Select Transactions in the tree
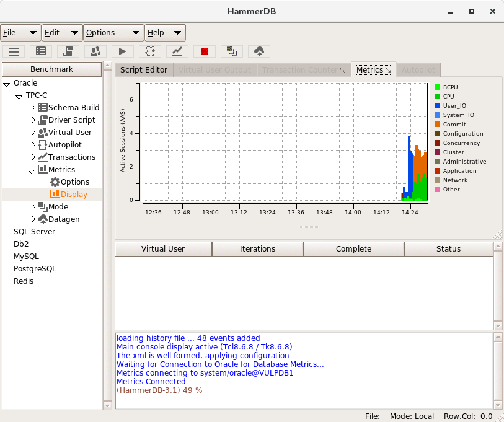Viewport: 504px width, 422px height. (x=72, y=157)
